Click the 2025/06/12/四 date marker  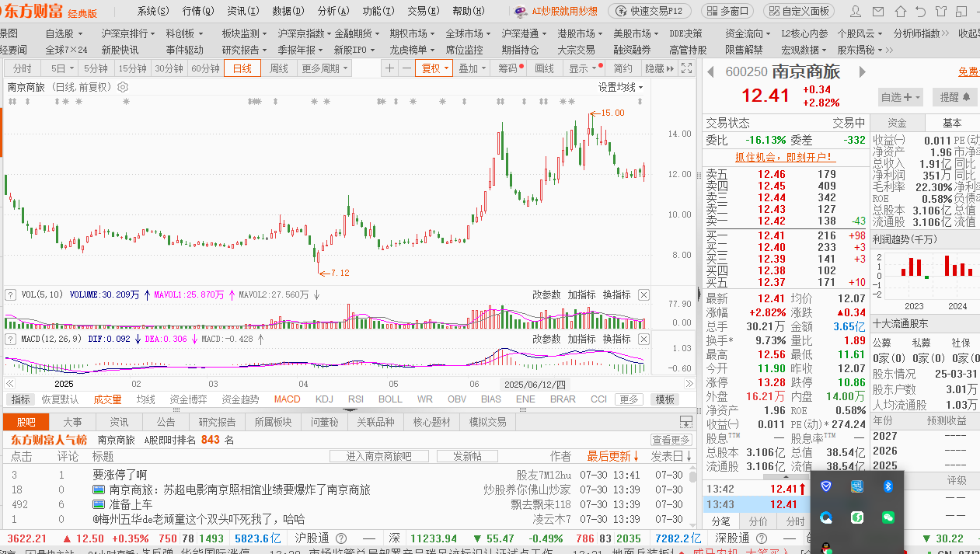(535, 384)
